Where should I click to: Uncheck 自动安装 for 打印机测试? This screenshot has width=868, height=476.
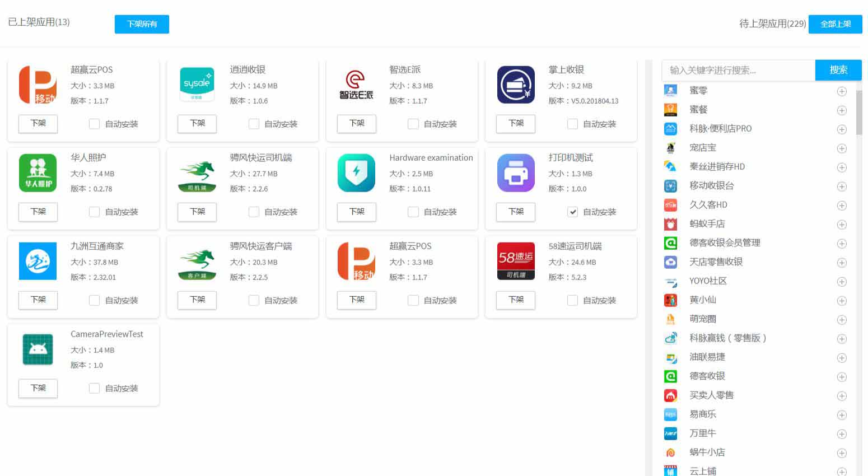(572, 212)
